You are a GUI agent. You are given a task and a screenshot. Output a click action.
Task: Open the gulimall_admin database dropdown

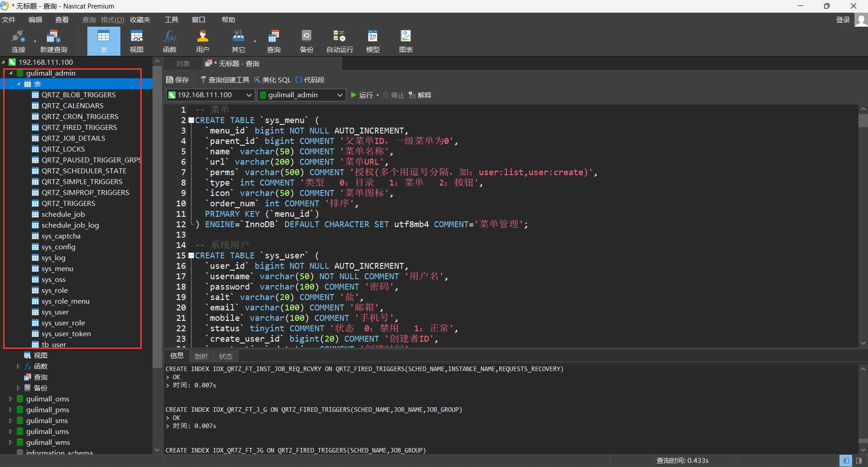point(339,95)
